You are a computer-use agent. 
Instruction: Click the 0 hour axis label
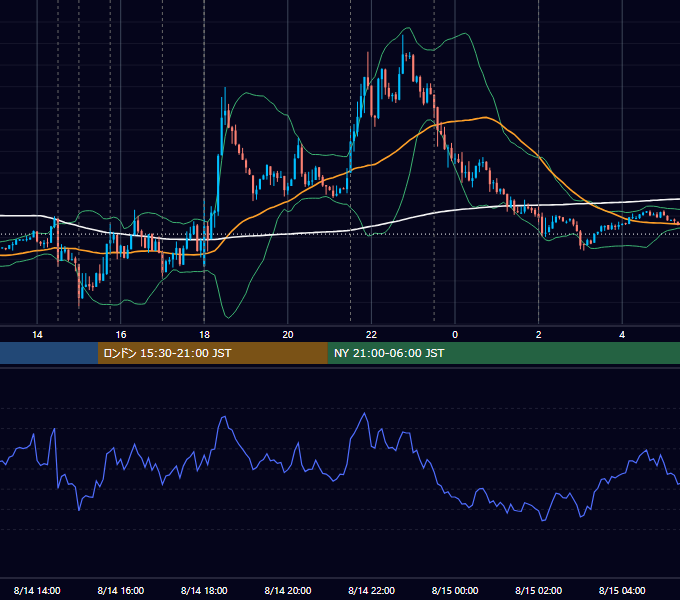point(455,335)
